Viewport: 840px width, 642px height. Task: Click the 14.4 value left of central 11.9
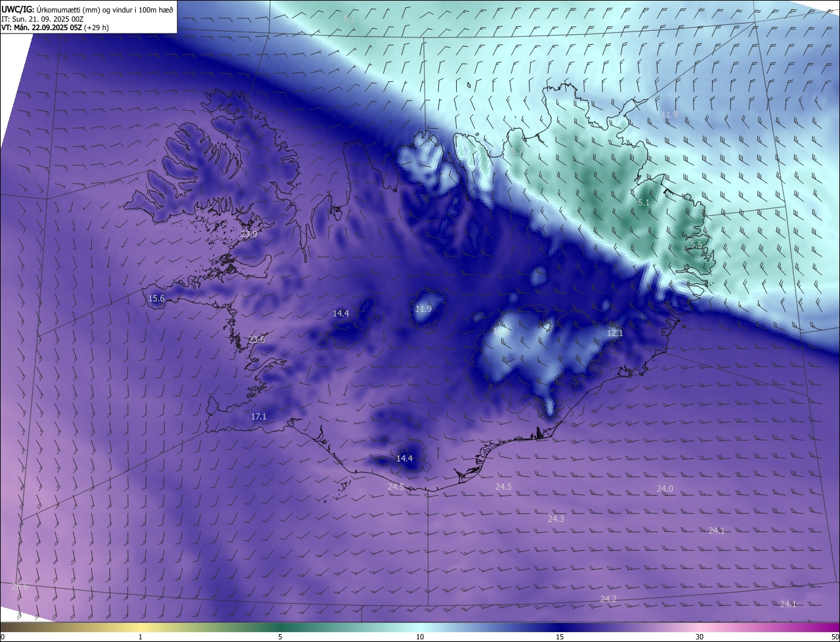point(341,313)
